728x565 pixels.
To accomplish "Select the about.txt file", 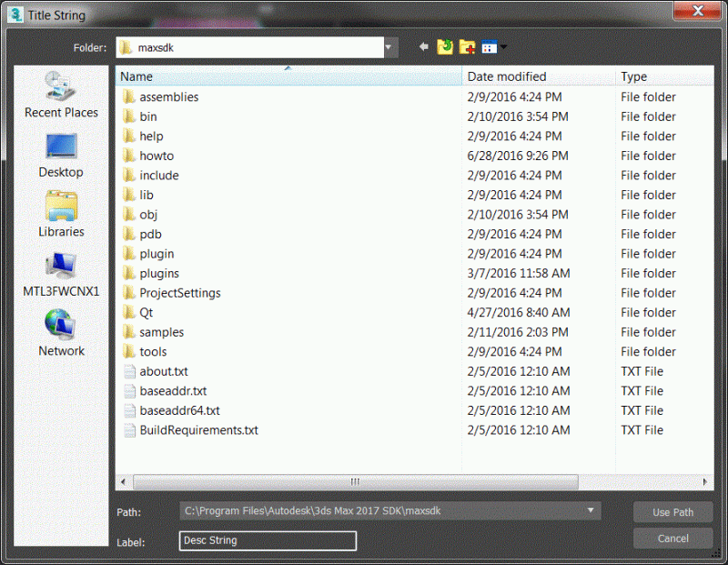I will pyautogui.click(x=164, y=371).
